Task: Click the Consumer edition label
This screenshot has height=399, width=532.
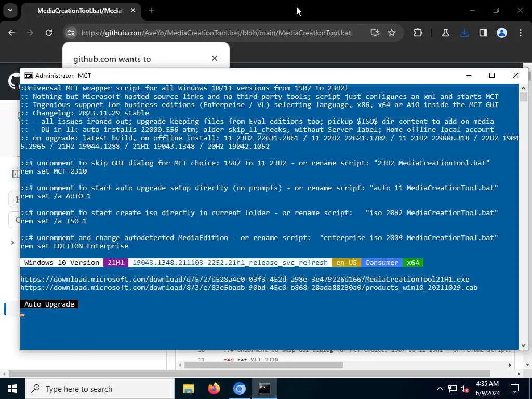Action: point(382,262)
